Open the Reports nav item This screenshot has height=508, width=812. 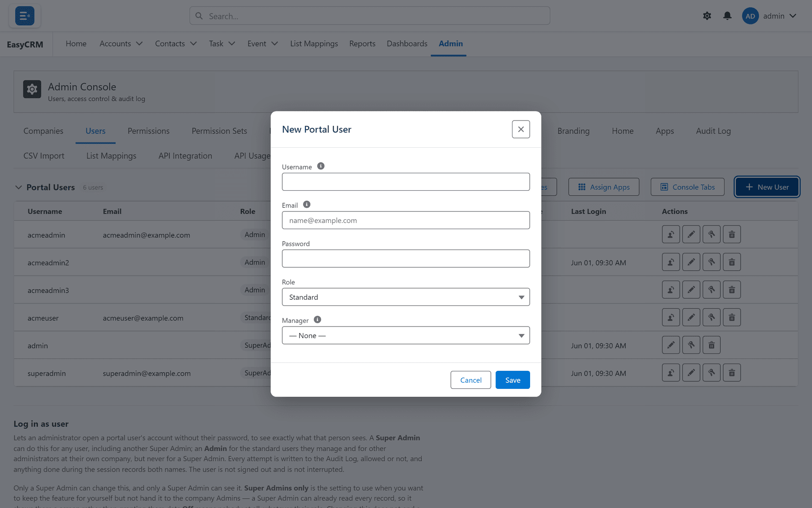coord(362,43)
